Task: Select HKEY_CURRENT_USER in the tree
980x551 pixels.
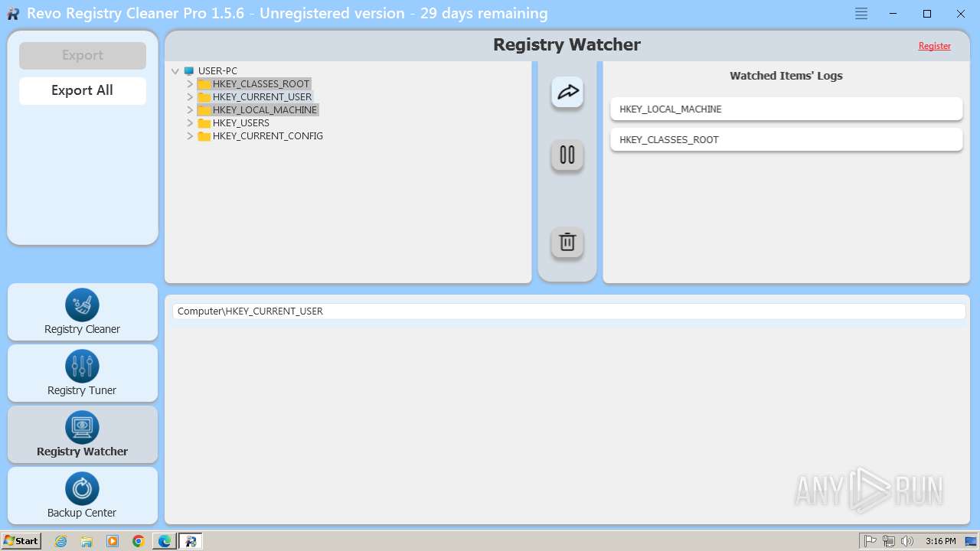Action: pos(262,97)
